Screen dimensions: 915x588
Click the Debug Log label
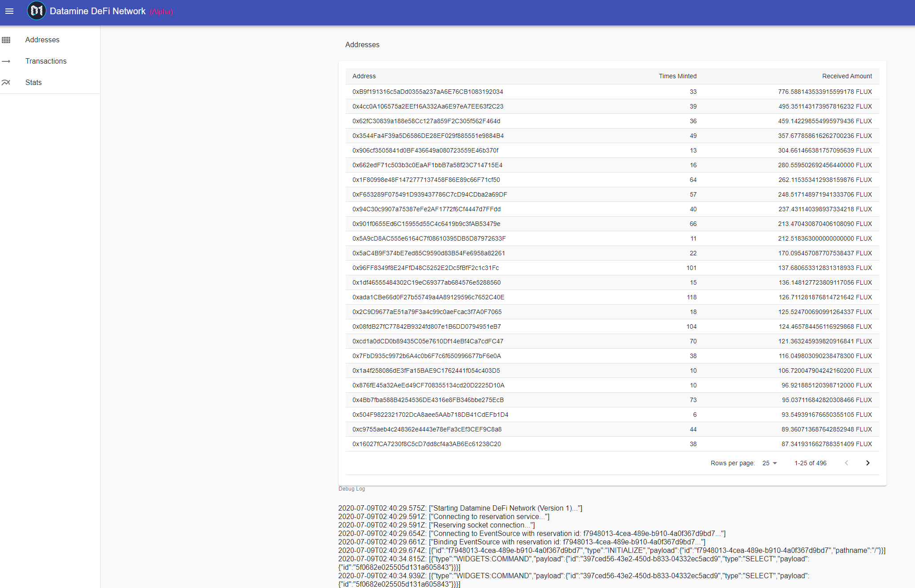click(x=351, y=489)
